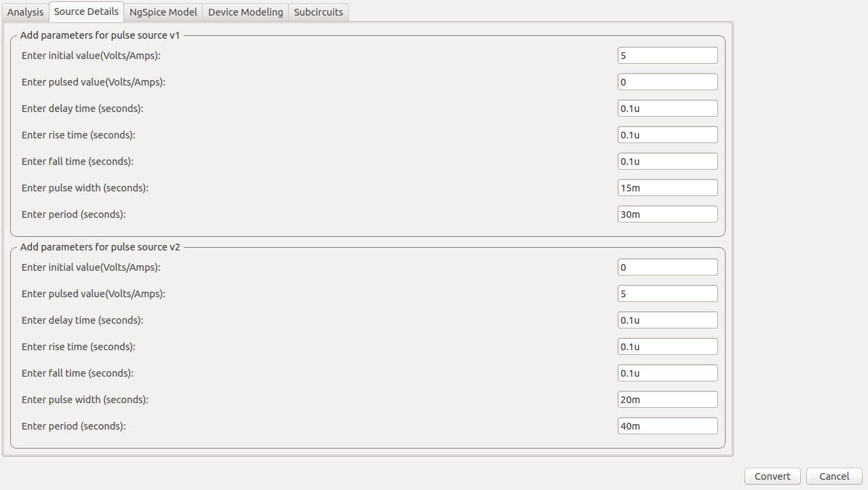Click 'Add parameters for pulse source v2' heading
The width and height of the screenshot is (868, 490).
pos(100,247)
